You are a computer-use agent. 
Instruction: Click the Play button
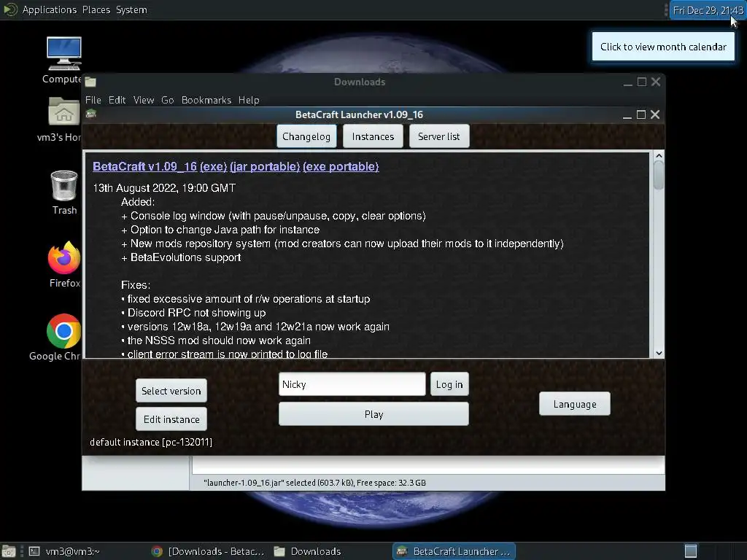[x=373, y=414]
